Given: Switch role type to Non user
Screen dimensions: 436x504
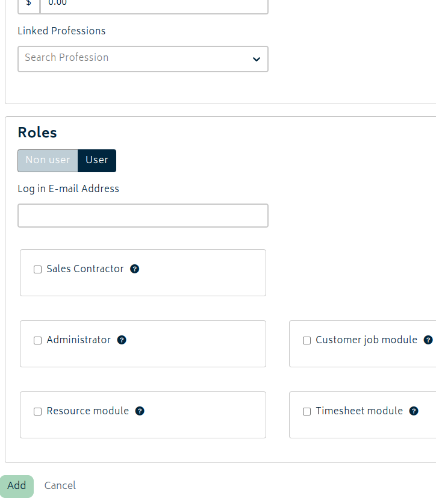Looking at the screenshot, I should pyautogui.click(x=48, y=160).
